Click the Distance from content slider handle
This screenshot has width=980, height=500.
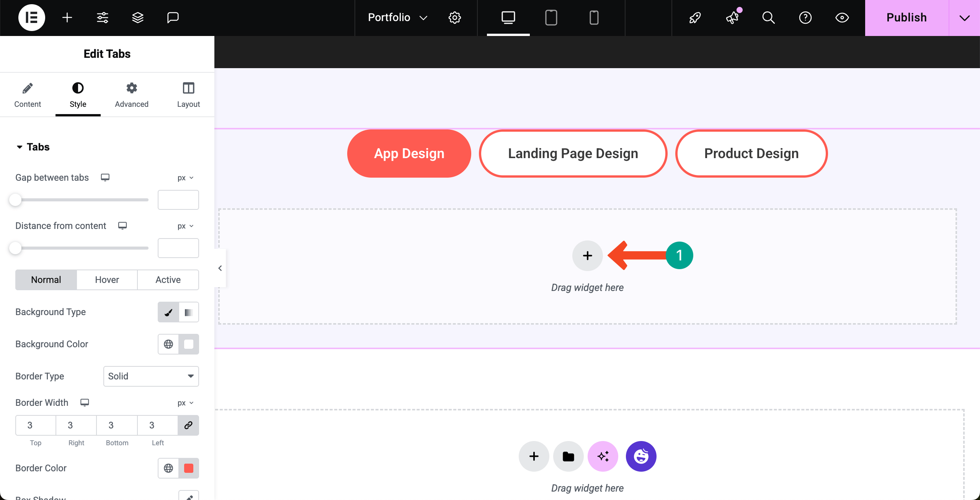tap(15, 248)
